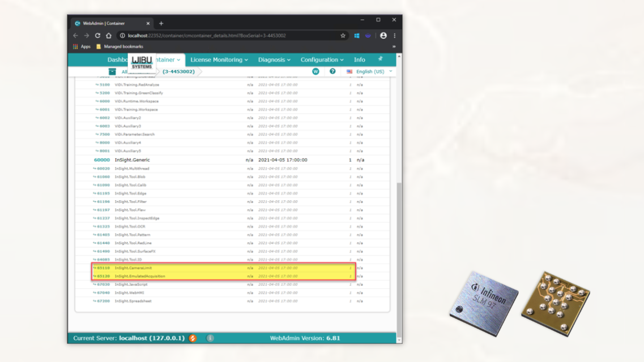Bookmark this page with the star icon
644x362 pixels.
(343, 36)
